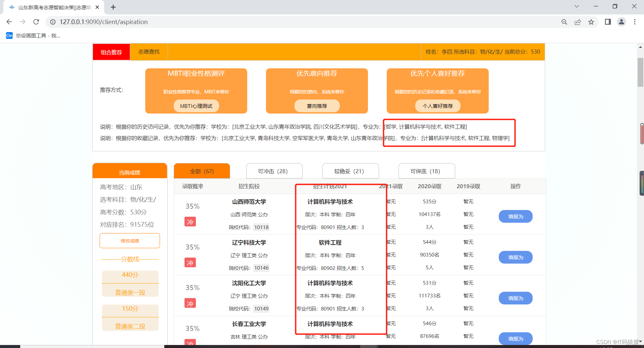The width and height of the screenshot is (644, 348).
Task: Click the 2020录取 column header
Action: tap(429, 186)
